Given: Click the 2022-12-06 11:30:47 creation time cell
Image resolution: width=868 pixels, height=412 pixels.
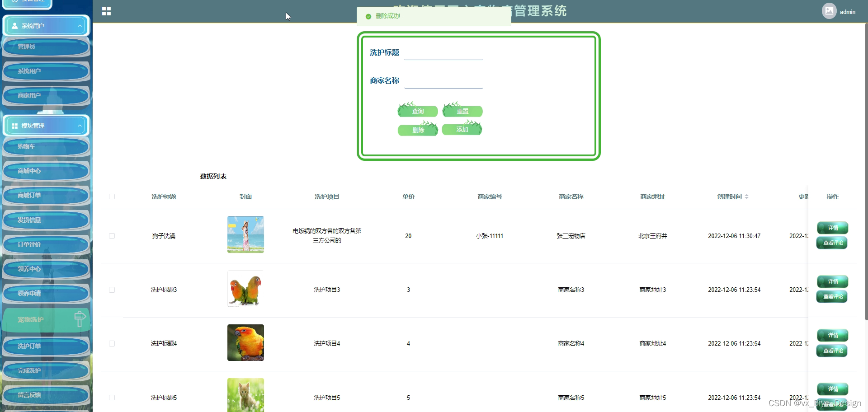Looking at the screenshot, I should [x=734, y=236].
